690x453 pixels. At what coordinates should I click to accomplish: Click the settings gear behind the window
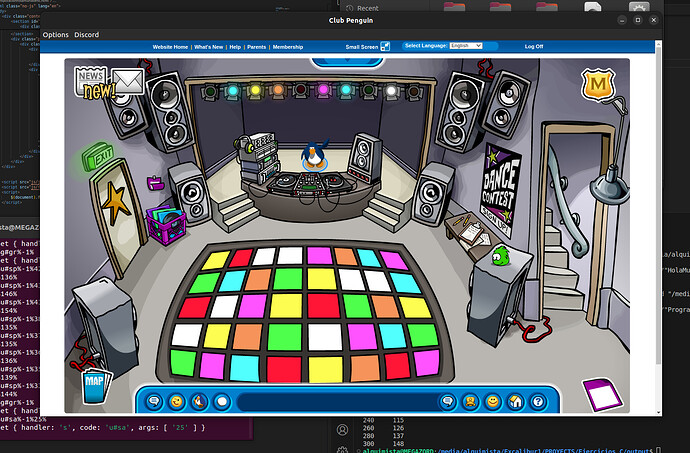(x=639, y=7)
